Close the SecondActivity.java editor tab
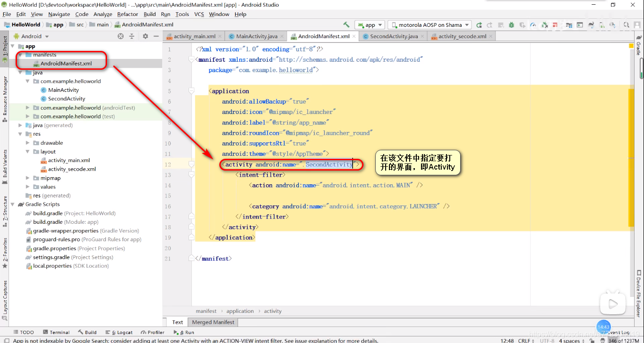The height and width of the screenshot is (343, 644). pyautogui.click(x=422, y=36)
